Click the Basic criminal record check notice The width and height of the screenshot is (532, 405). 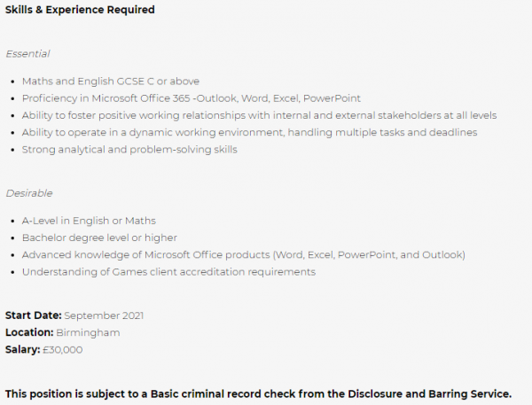(x=258, y=394)
